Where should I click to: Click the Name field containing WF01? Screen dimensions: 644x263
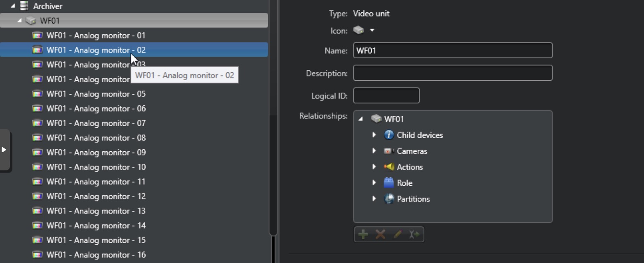click(453, 50)
